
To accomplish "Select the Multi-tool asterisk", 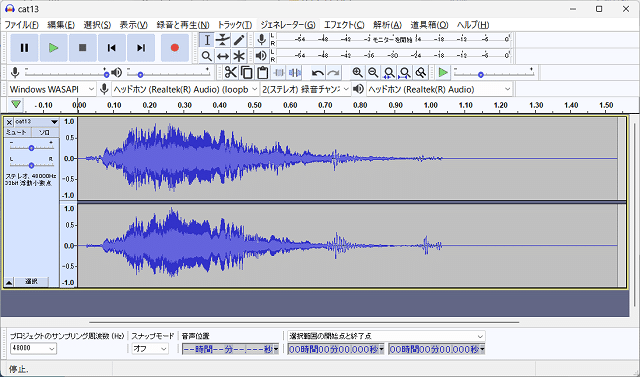I will click(x=239, y=56).
